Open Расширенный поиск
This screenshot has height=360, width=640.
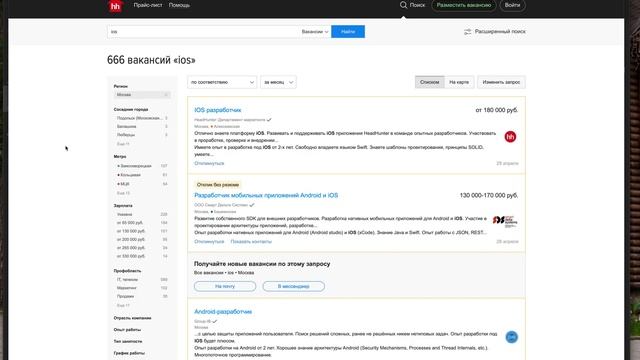[x=500, y=31]
